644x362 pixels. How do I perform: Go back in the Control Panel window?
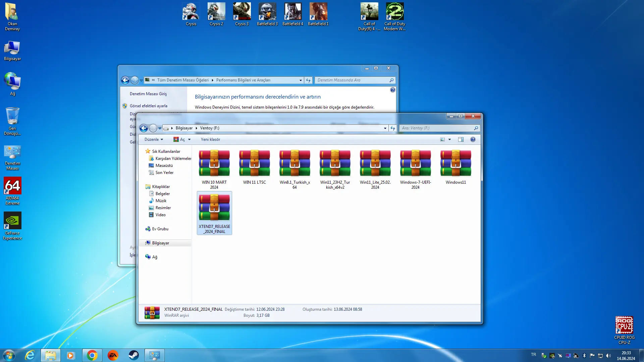(x=125, y=80)
